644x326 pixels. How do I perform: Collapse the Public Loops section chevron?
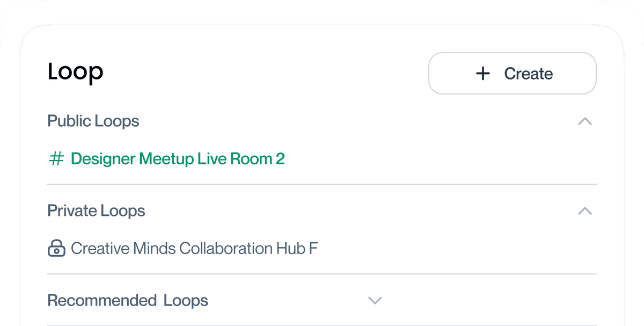584,121
